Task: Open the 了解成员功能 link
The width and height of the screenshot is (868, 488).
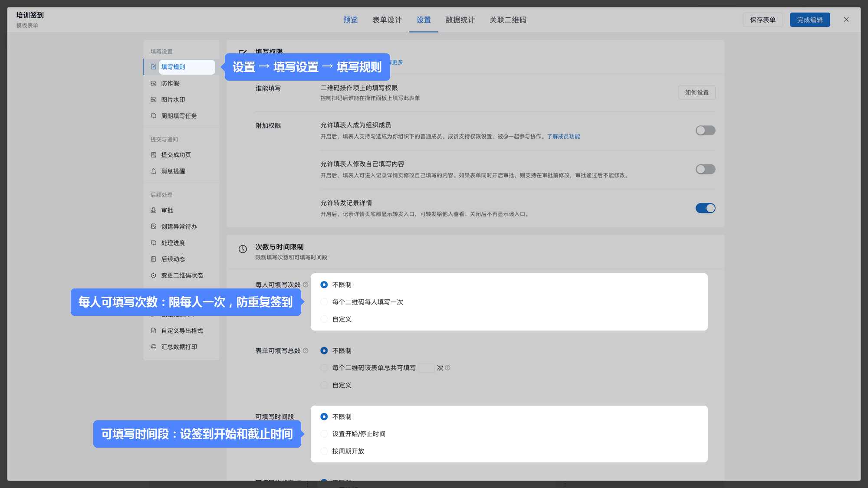Action: point(563,136)
